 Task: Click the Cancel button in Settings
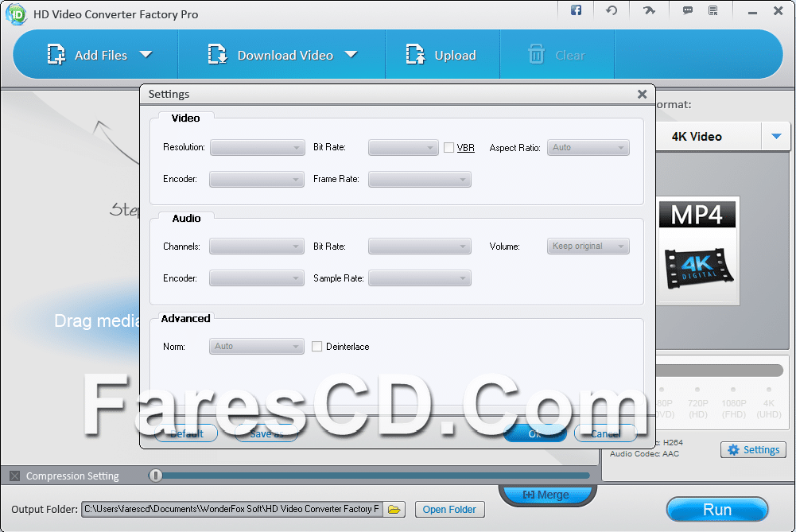pyautogui.click(x=605, y=433)
